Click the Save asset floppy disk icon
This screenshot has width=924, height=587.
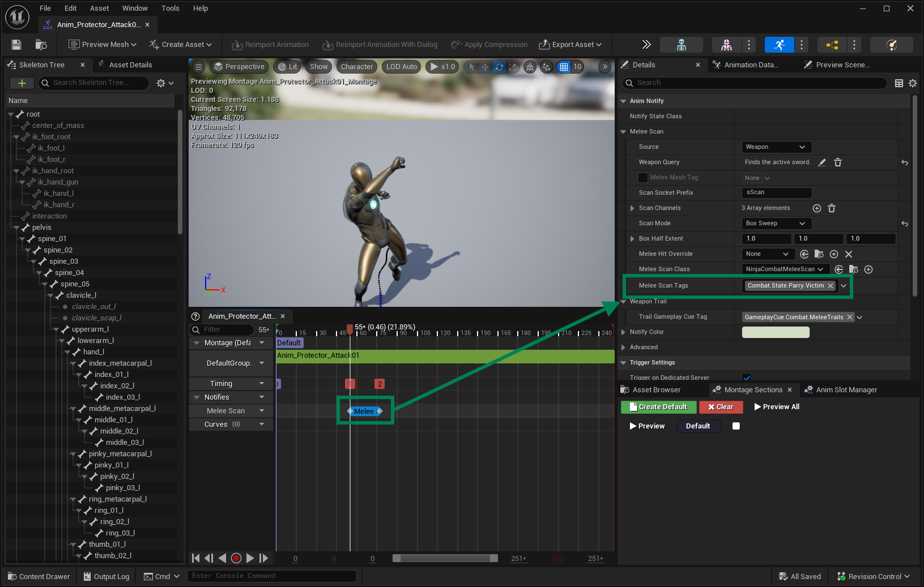[x=16, y=45]
